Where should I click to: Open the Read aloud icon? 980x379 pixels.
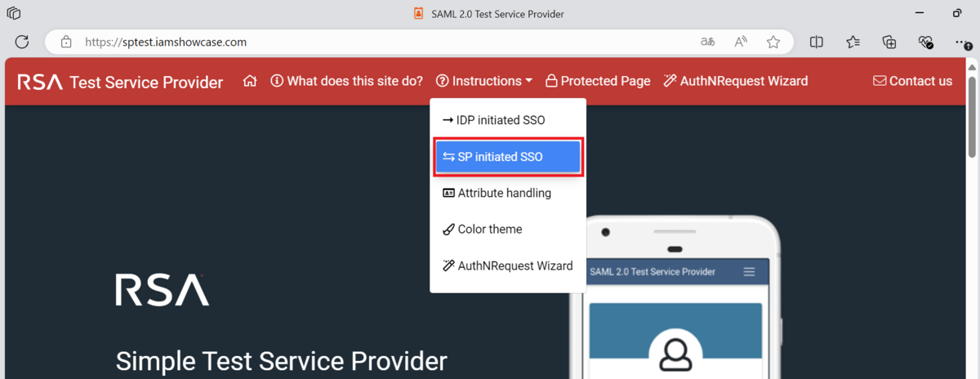[x=741, y=42]
